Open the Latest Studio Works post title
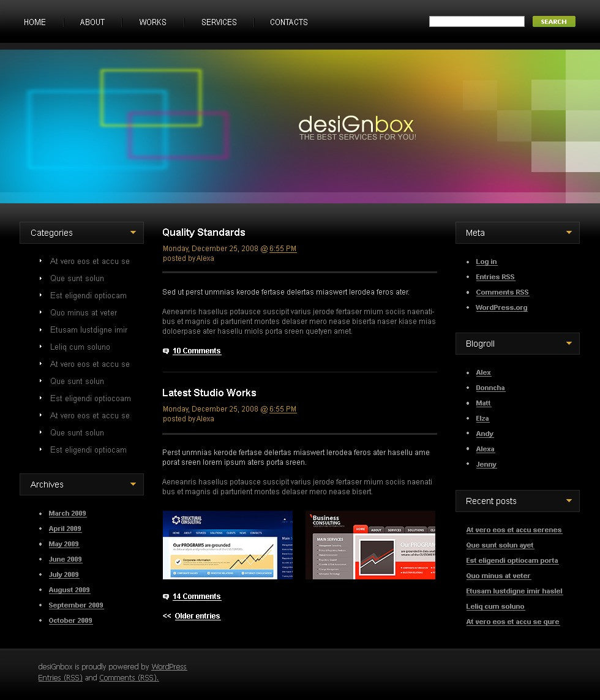The width and height of the screenshot is (600, 700). point(209,393)
